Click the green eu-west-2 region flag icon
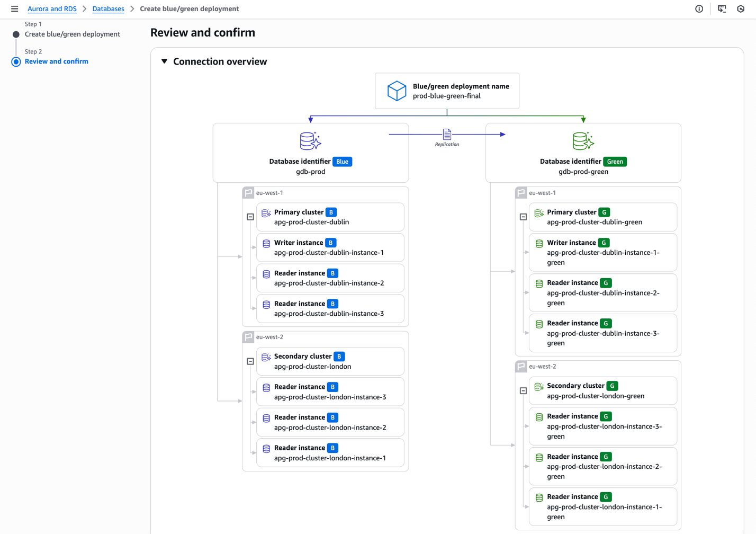756x534 pixels. [x=521, y=367]
